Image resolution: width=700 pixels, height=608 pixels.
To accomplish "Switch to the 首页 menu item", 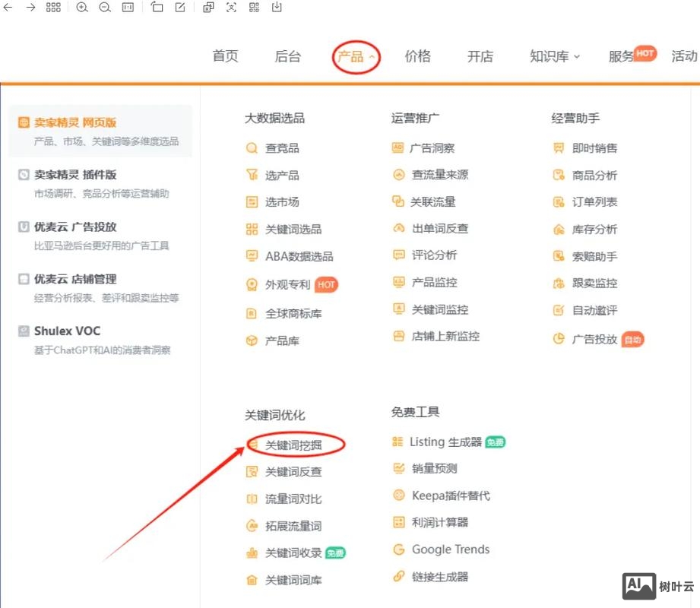I will point(225,56).
